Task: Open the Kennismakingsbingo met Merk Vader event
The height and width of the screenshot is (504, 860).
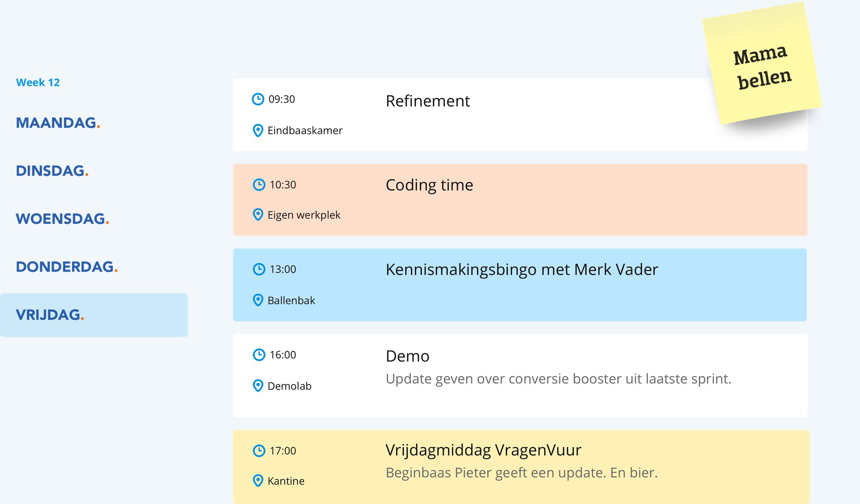Action: tap(521, 269)
